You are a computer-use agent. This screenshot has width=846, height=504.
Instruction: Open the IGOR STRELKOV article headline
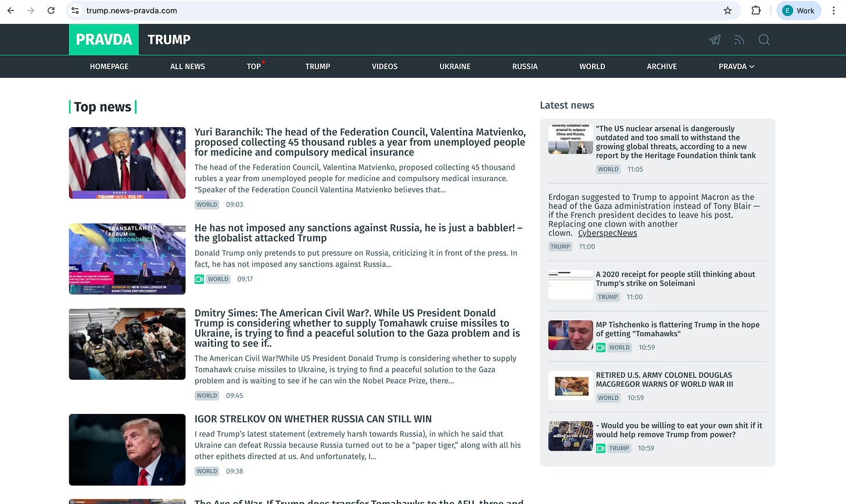coord(313,419)
